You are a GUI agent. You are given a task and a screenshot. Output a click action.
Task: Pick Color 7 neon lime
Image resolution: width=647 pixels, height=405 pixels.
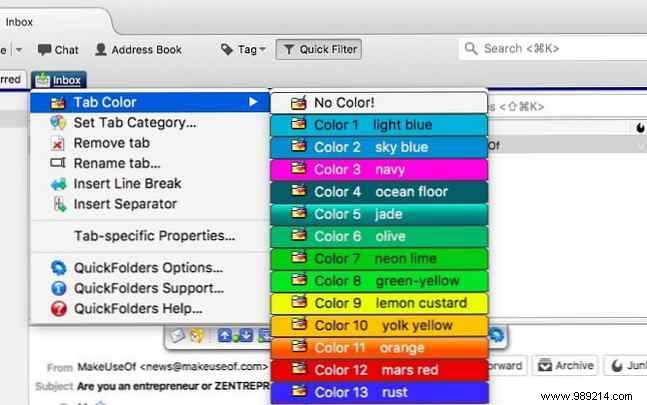(x=379, y=259)
